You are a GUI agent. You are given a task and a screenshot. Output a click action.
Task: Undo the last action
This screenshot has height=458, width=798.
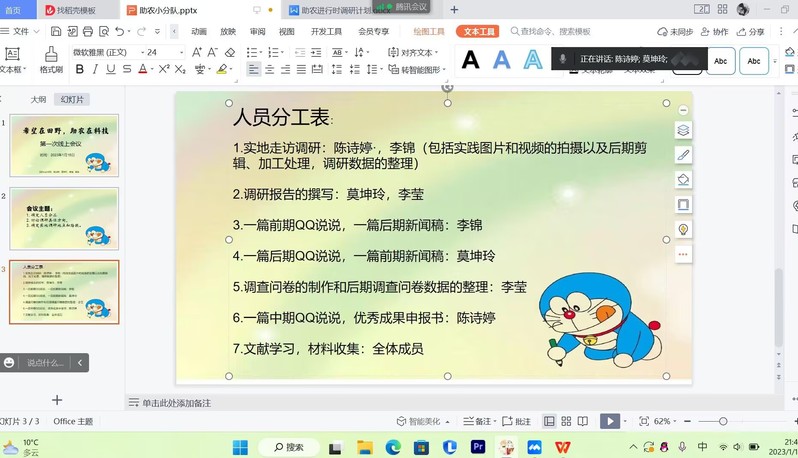(120, 32)
